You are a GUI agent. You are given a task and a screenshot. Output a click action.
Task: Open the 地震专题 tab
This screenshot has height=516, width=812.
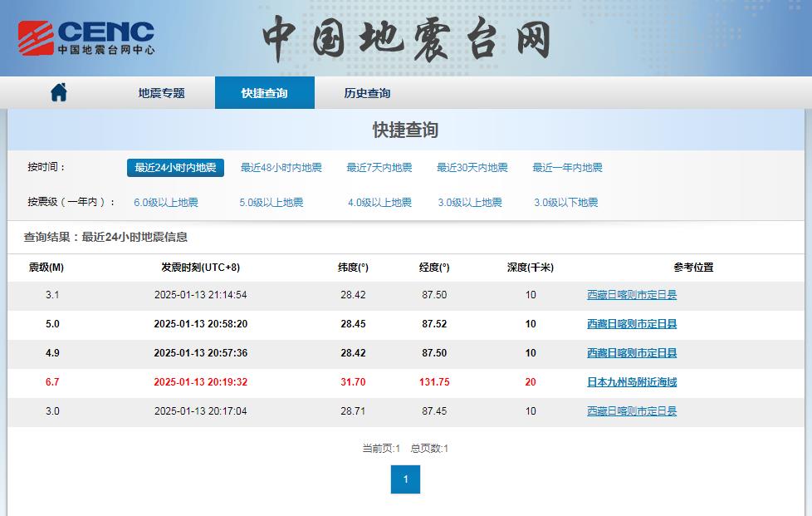pyautogui.click(x=161, y=93)
